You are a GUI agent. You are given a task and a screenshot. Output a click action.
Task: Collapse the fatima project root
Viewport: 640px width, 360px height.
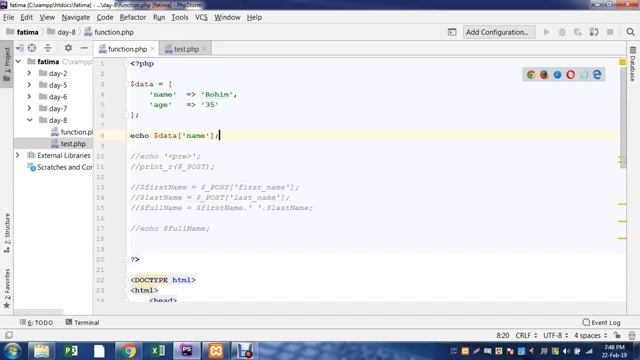(18, 61)
